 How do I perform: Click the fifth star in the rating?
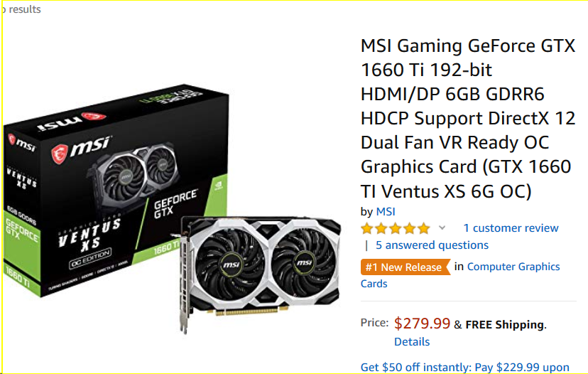coord(424,228)
